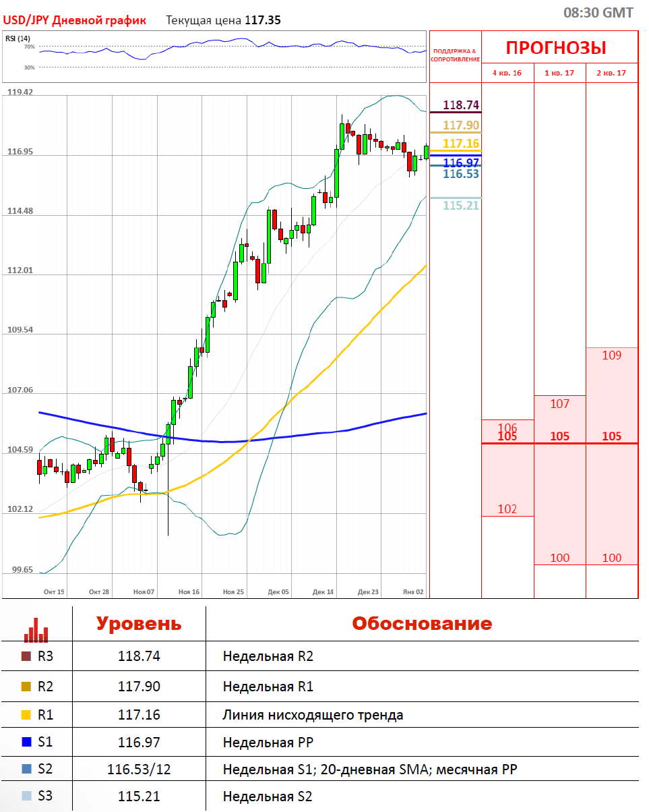Screen dimensions: 649x812
Task: Open the ПРОГНОЗЫ forecasts header
Action: (556, 48)
